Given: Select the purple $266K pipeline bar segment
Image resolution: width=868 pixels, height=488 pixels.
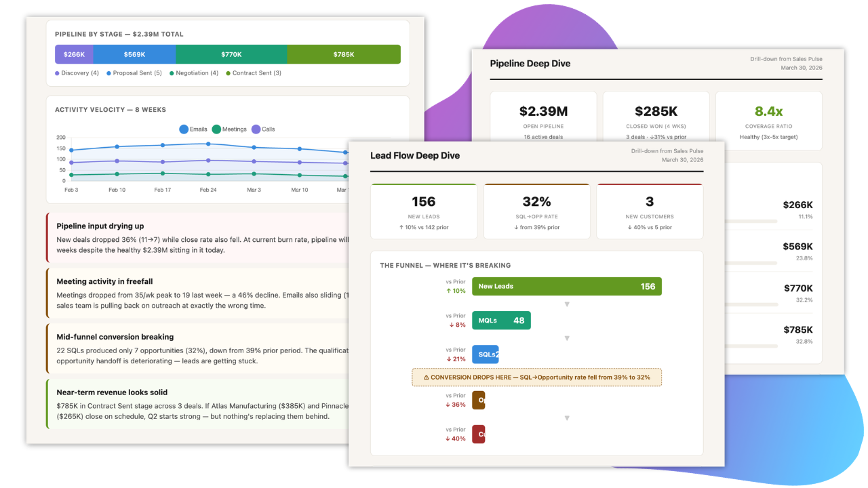Looking at the screenshot, I should click(x=74, y=55).
